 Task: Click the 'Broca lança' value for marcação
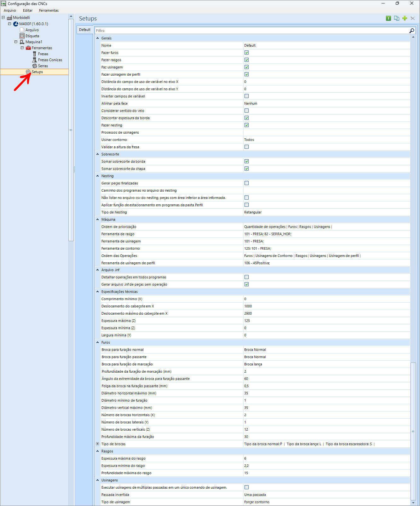coord(253,364)
